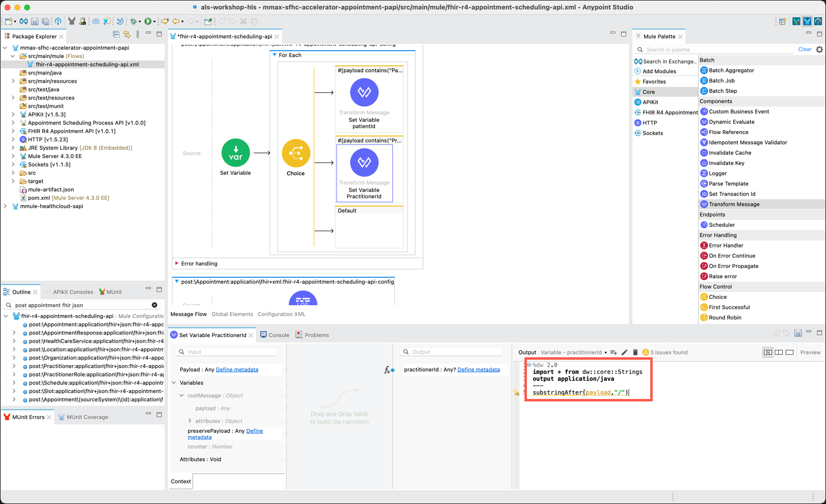826x504 pixels.
Task: Click the Input search field in Transform
Action: tap(225, 352)
